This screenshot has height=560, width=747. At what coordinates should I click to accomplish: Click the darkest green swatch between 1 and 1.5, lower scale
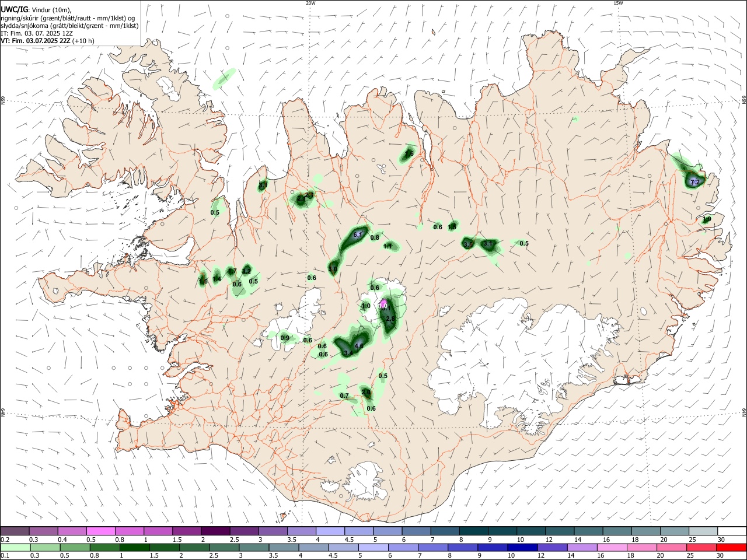[x=135, y=548]
